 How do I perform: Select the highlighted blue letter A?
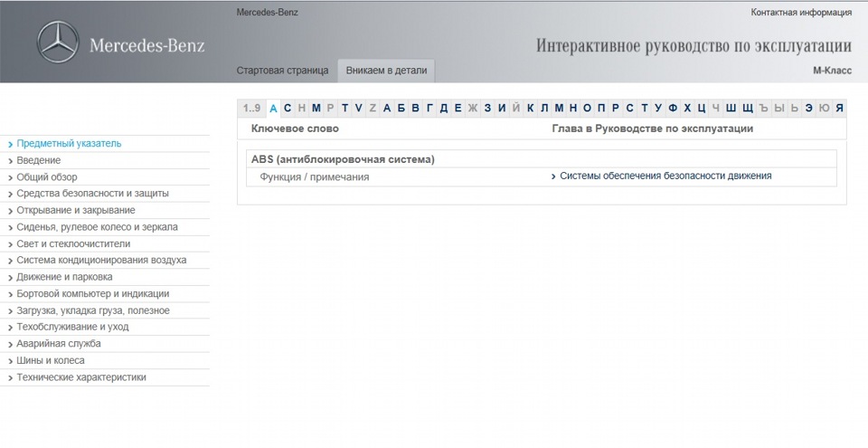point(273,109)
